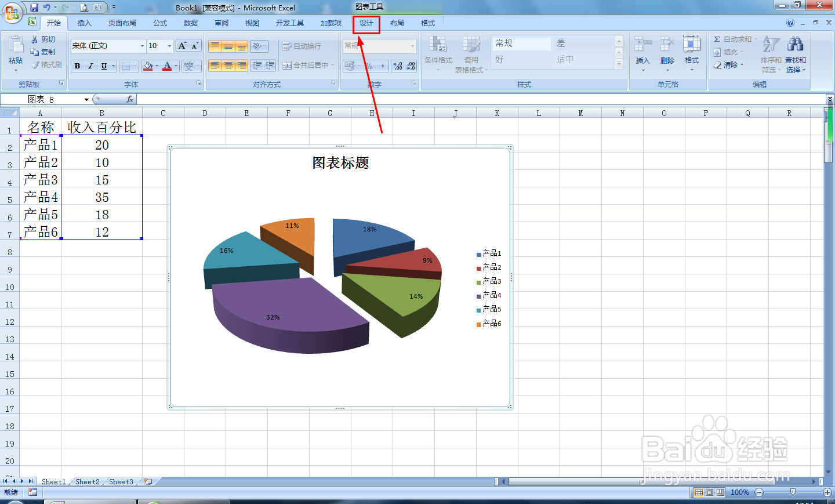Click the 套用表格格式 button

coord(471,52)
